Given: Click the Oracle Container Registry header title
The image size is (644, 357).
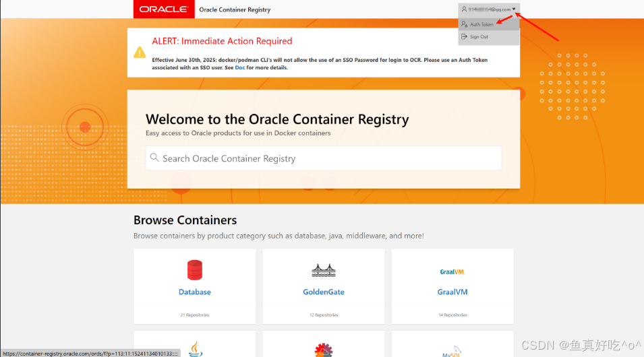Looking at the screenshot, I should click(x=235, y=10).
